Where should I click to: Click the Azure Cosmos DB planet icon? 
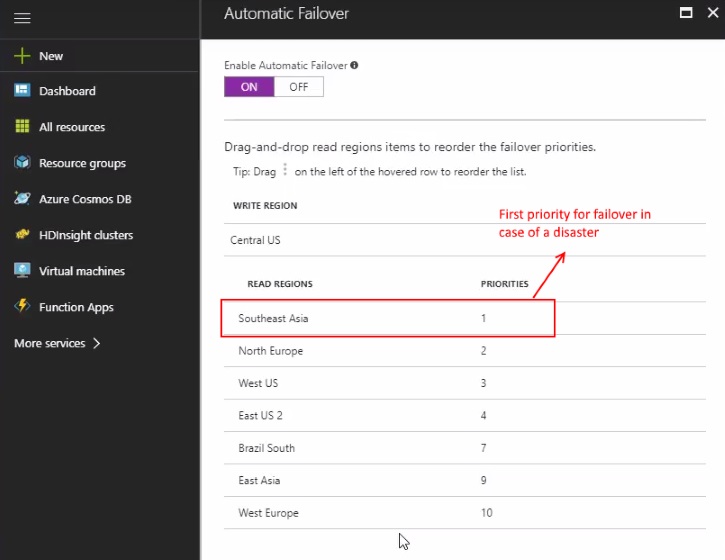[x=22, y=199]
